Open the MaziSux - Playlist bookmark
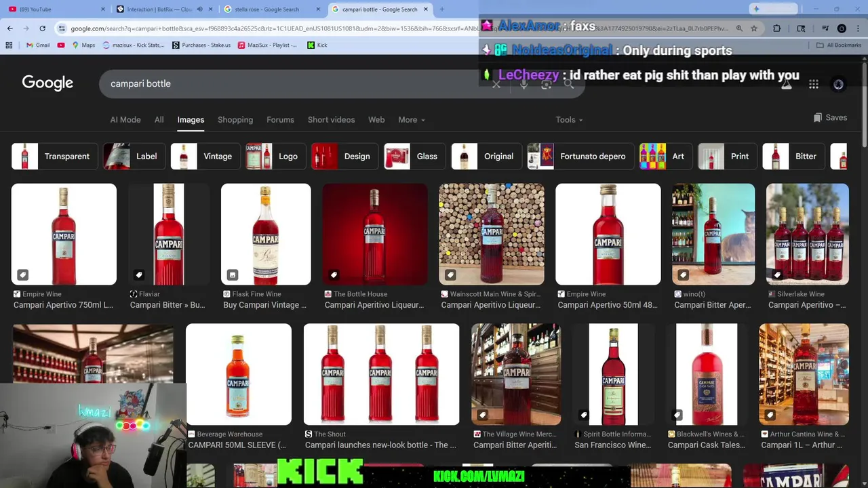The image size is (868, 488). click(267, 45)
